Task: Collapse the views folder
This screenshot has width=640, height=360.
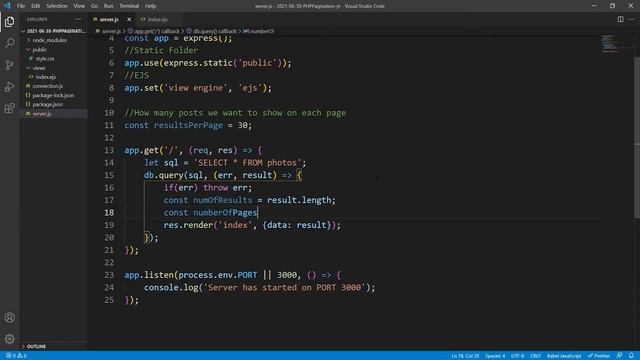Action: (39, 68)
